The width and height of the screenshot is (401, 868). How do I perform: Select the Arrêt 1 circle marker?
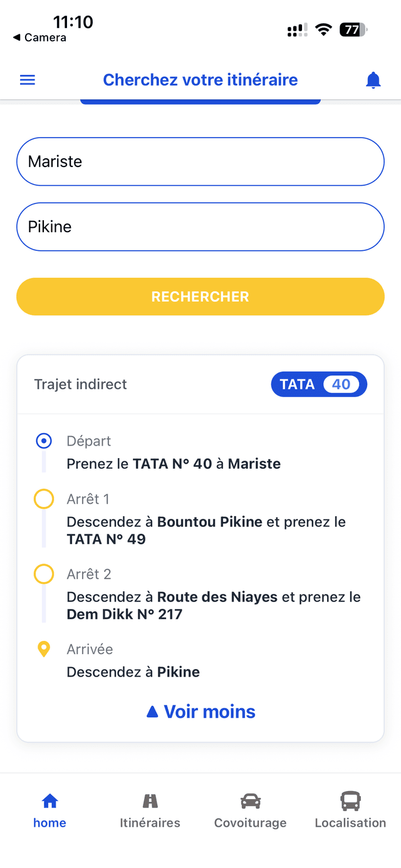(x=44, y=499)
